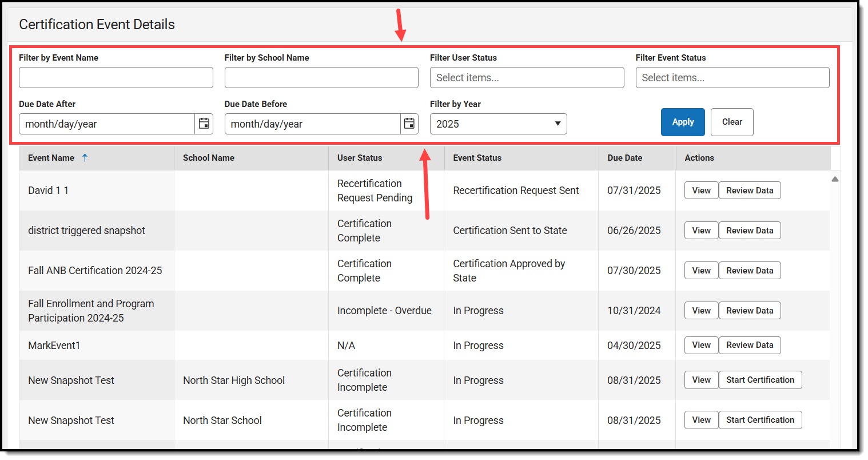
Task: Sort by the School Name column header
Action: (209, 157)
